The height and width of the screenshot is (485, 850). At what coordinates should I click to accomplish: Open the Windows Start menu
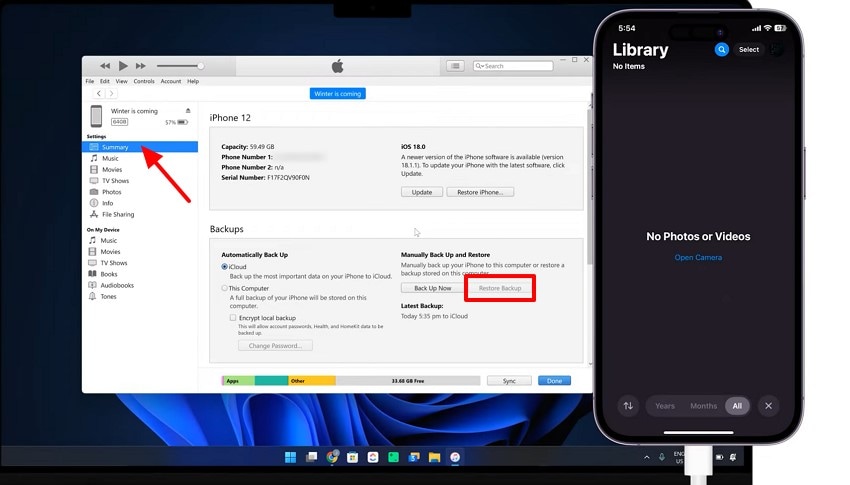pyautogui.click(x=291, y=457)
